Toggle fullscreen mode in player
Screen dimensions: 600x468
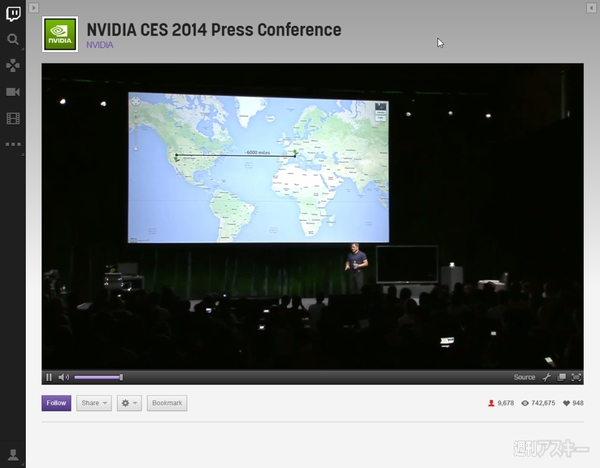[x=576, y=377]
